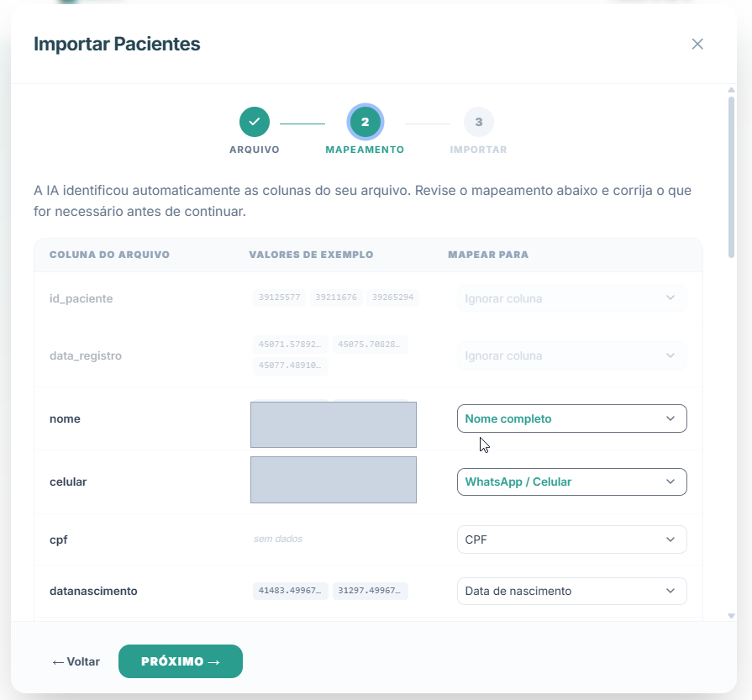Open the CPF mapping dropdown

571,539
